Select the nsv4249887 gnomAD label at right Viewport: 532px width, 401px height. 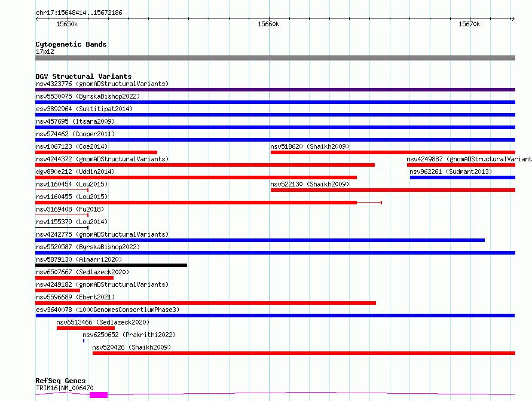(x=469, y=159)
